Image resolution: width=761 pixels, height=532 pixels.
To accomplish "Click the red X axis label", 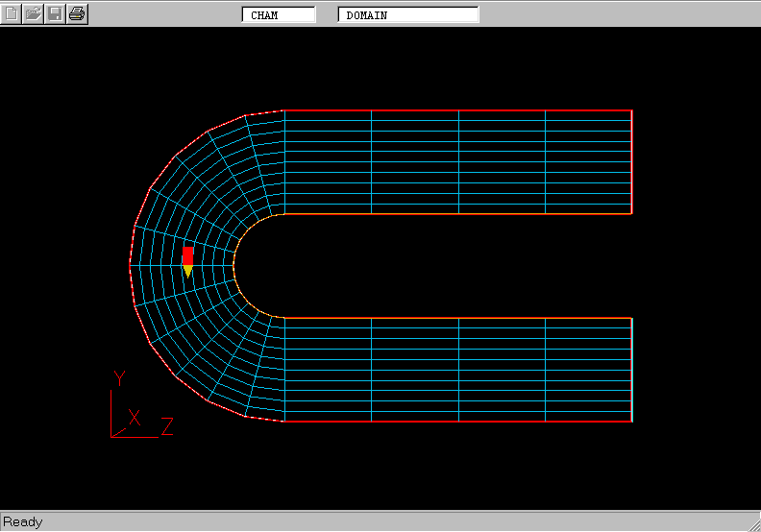I will [x=135, y=418].
